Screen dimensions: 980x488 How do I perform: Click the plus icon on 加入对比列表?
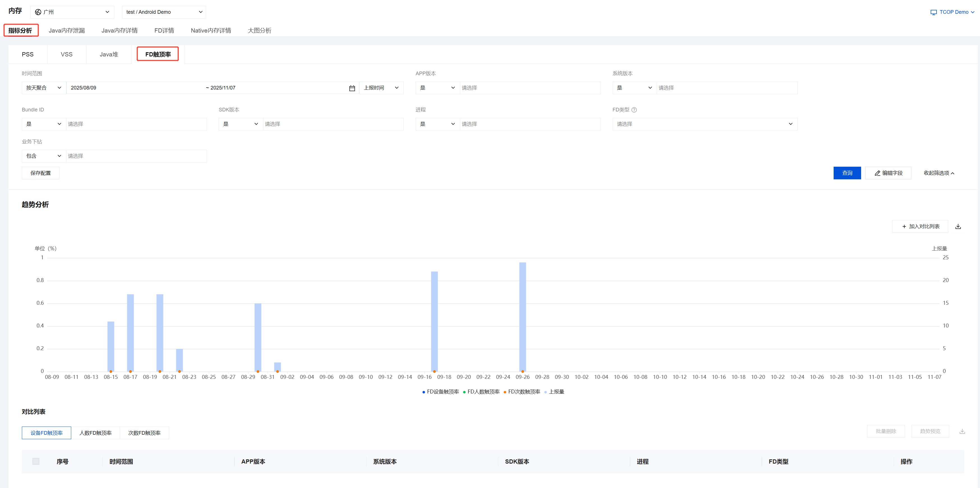[x=904, y=226]
